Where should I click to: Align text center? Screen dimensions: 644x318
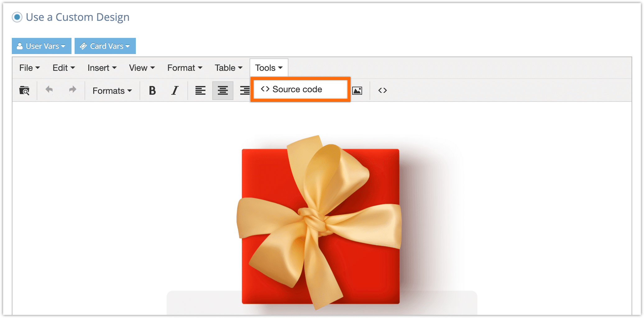point(223,90)
